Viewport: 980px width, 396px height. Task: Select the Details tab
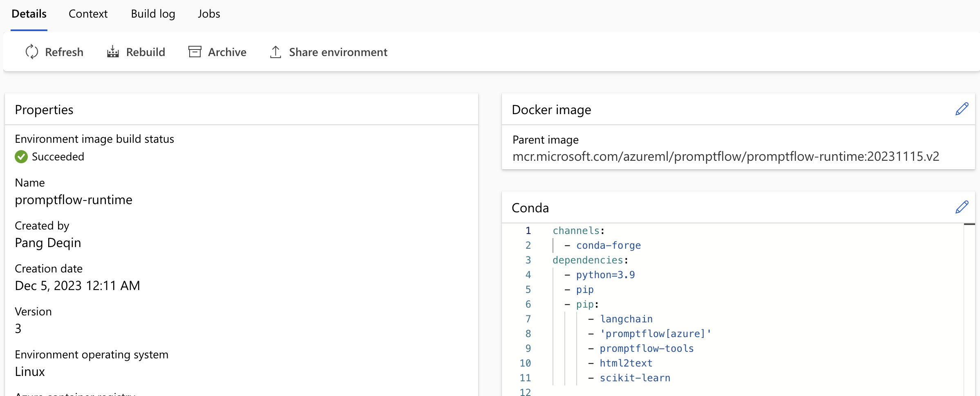[x=29, y=13]
